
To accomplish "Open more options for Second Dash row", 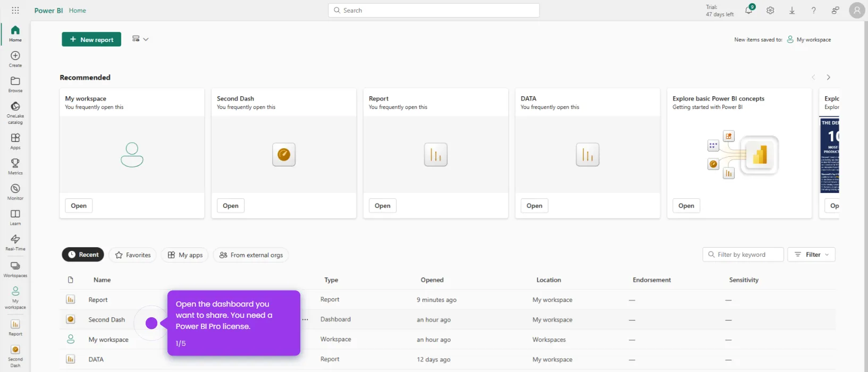I will (x=305, y=319).
